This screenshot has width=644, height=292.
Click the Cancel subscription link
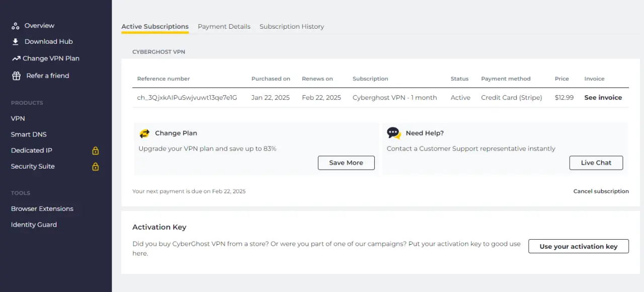tap(601, 191)
